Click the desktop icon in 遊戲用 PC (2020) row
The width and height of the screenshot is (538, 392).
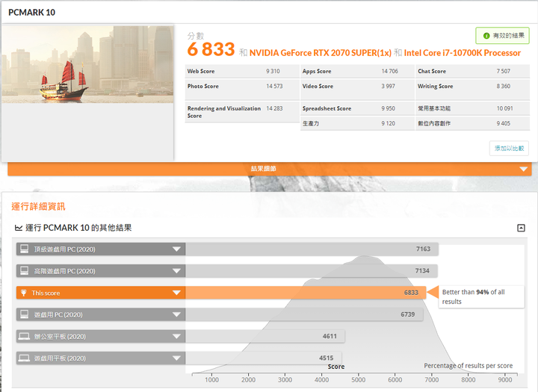pos(25,314)
